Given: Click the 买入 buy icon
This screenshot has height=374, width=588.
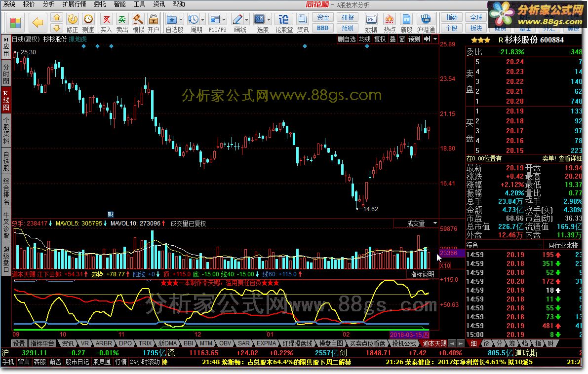Looking at the screenshot, I should 106,23.
